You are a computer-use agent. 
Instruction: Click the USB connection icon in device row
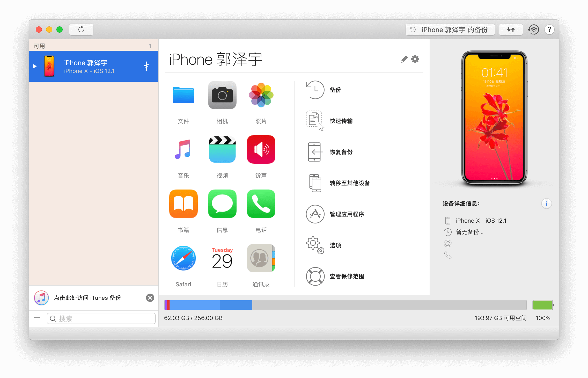[x=146, y=66]
